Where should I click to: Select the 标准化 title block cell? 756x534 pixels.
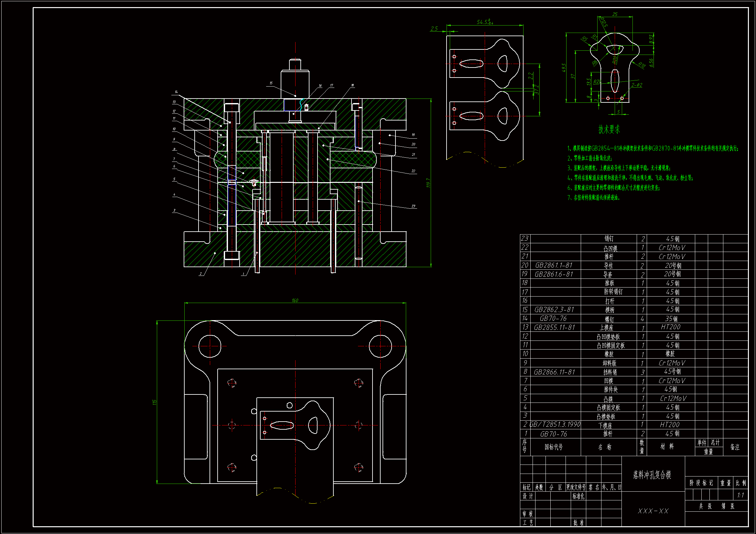click(578, 496)
